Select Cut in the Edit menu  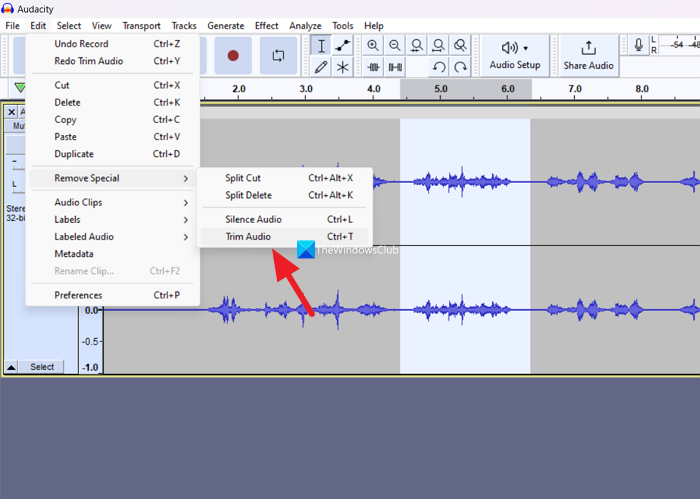tap(112, 85)
